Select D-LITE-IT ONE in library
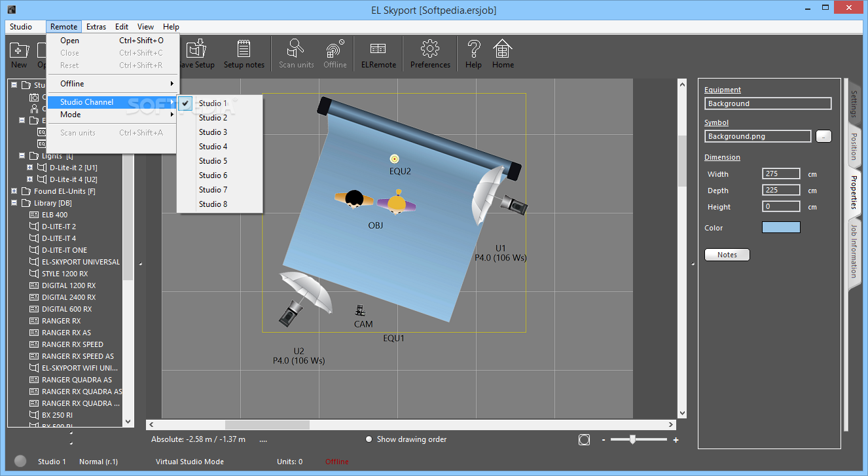This screenshot has width=868, height=476. pos(64,250)
